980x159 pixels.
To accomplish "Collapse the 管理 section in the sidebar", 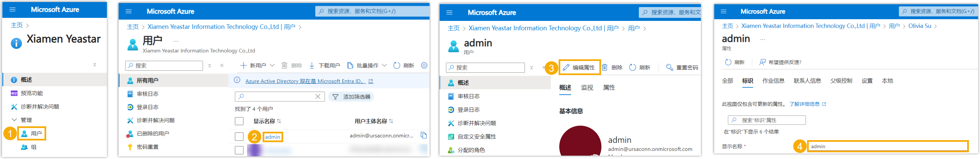I will pyautogui.click(x=15, y=120).
